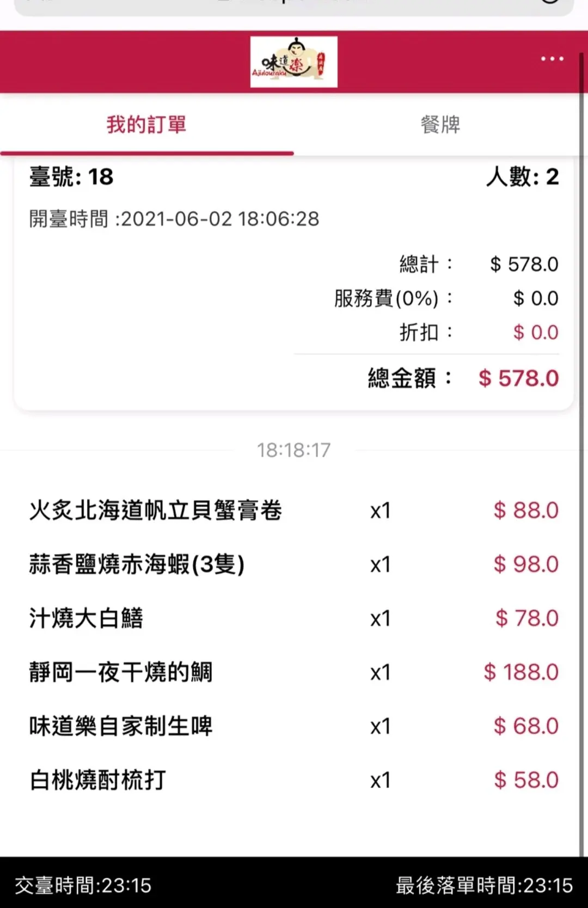Screen dimensions: 588x908
Task: Click the $ 578.0 total amount
Action: [x=518, y=378]
